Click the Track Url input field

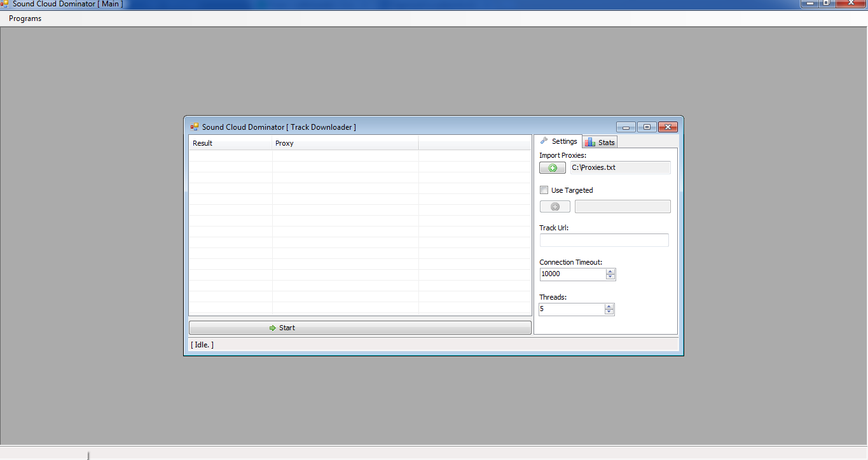click(x=603, y=240)
